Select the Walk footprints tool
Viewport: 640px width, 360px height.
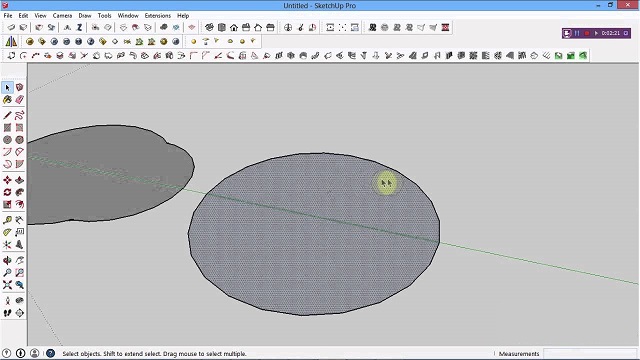point(7,313)
